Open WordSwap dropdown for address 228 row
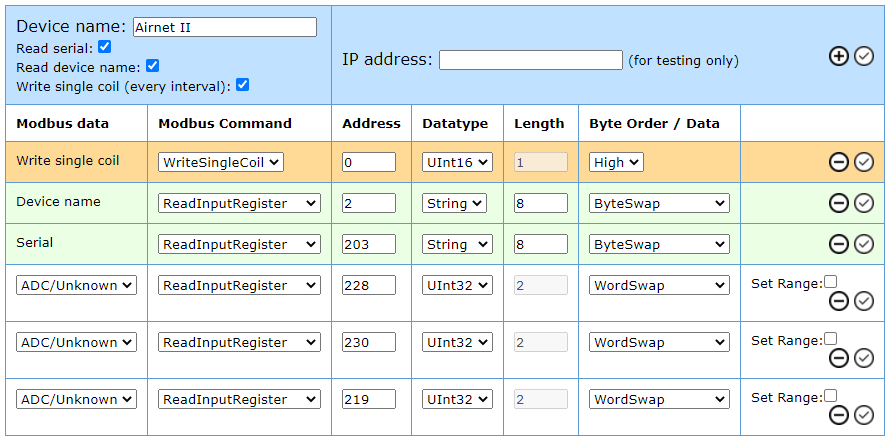 659,285
